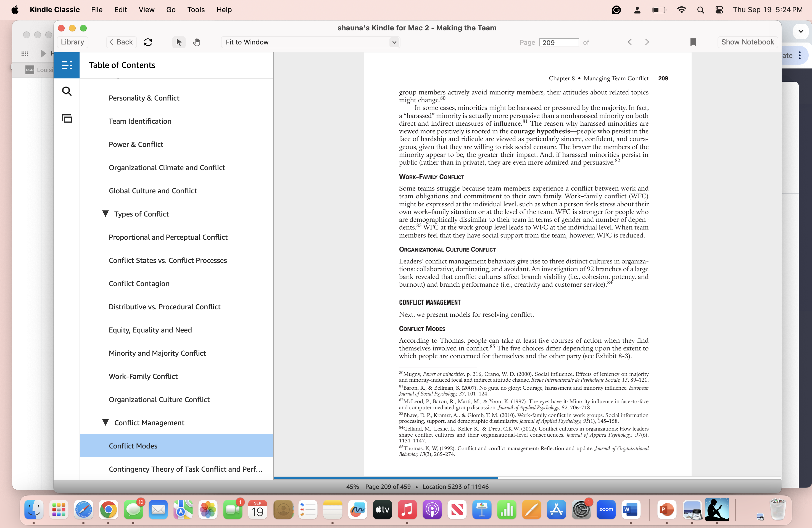Click the sync refresh icon
The width and height of the screenshot is (812, 528).
(x=148, y=42)
